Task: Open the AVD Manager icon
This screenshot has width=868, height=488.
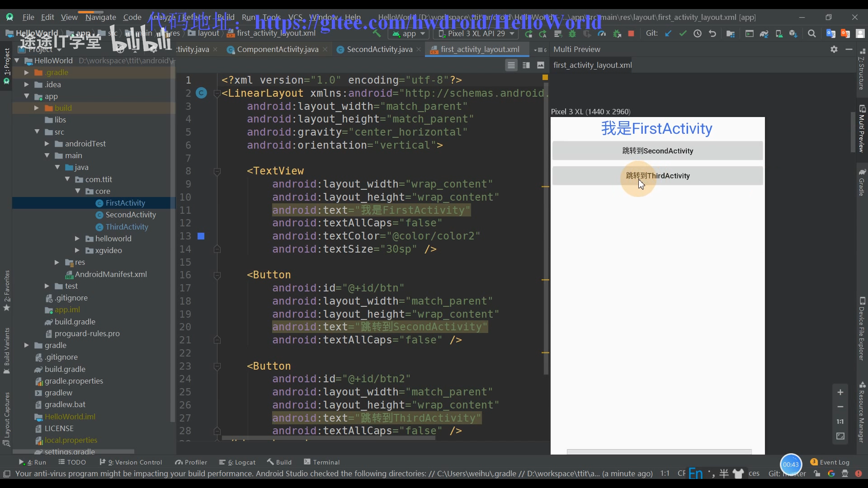Action: tap(779, 34)
